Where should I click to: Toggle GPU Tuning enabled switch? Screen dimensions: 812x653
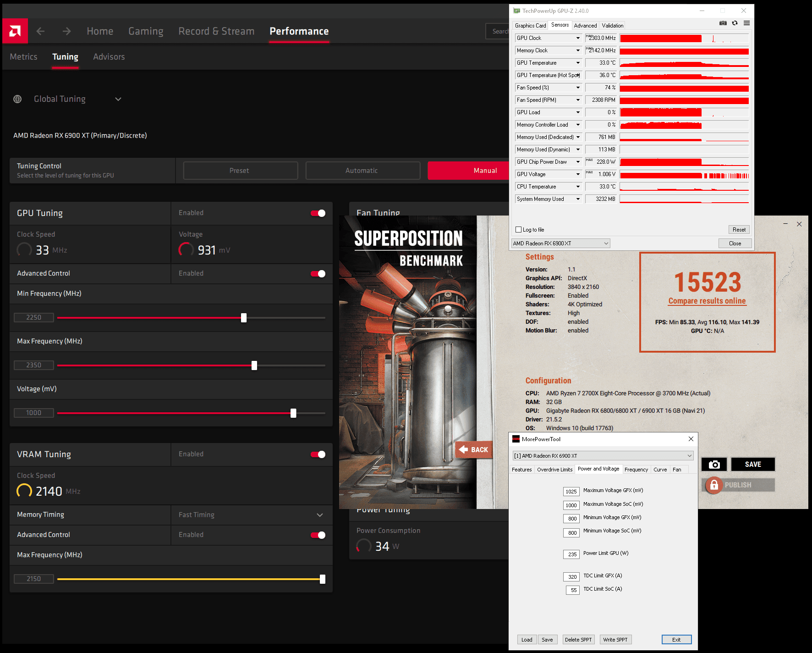pos(318,213)
